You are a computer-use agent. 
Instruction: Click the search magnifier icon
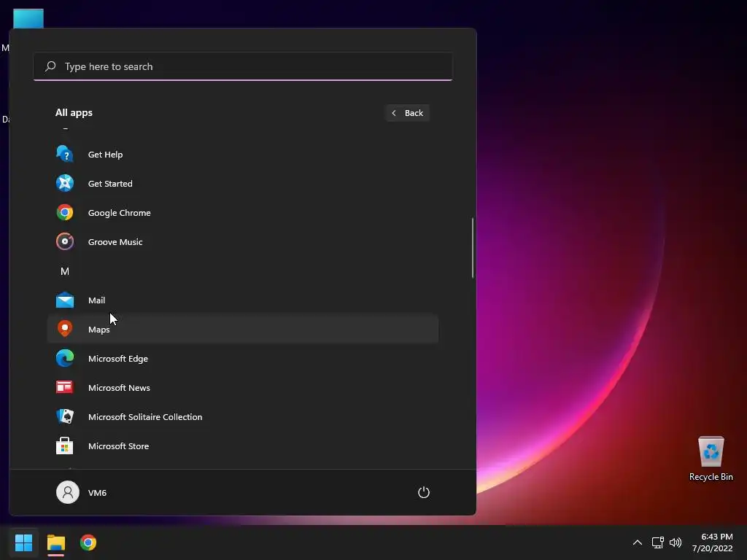click(x=50, y=66)
